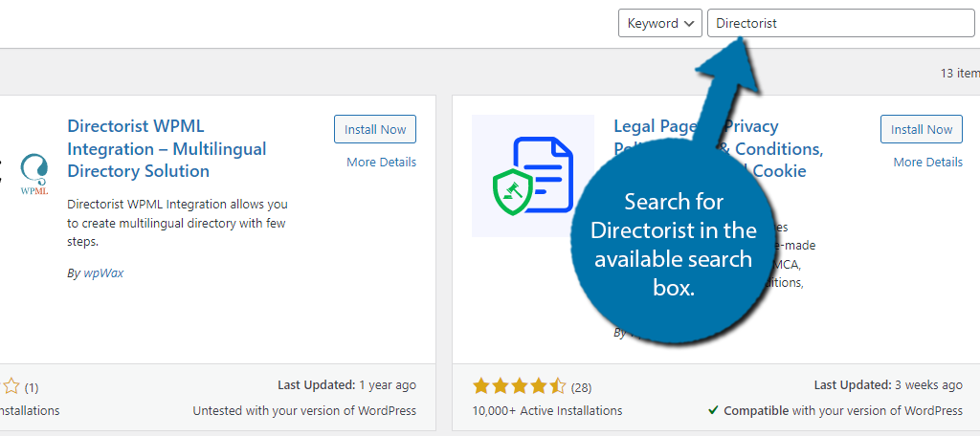Viewport: 980px width, 436px height.
Task: Open More Details for Legal Pages plugin
Action: pos(927,162)
